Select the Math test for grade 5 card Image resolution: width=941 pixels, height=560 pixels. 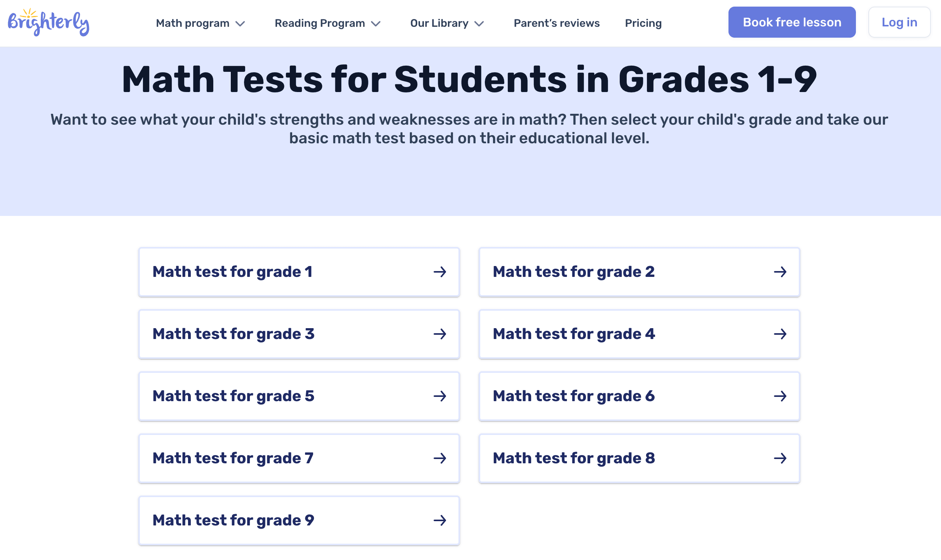pos(298,396)
